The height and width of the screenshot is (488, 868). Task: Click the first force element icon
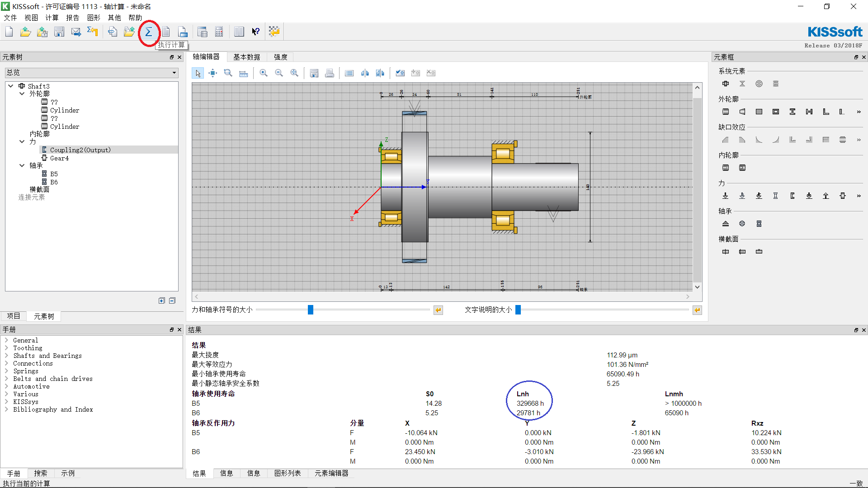(x=726, y=196)
